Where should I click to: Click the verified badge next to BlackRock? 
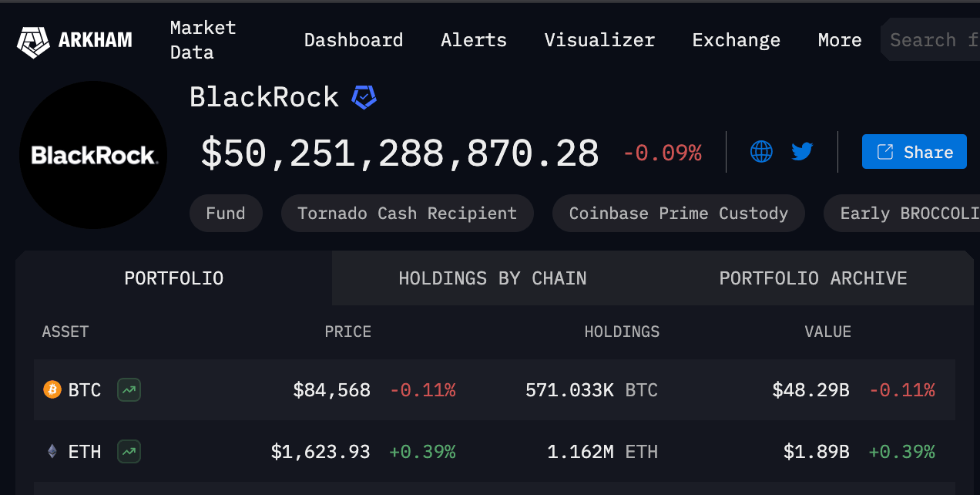coord(362,96)
